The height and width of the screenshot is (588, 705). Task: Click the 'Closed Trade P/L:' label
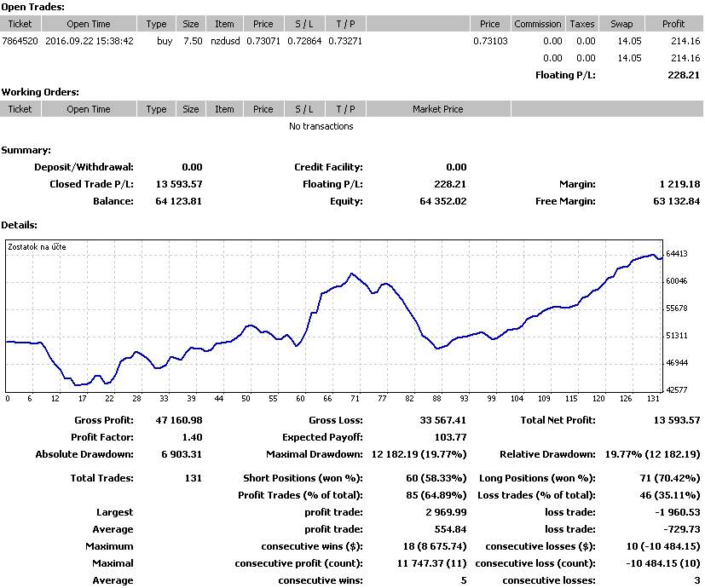92,184
